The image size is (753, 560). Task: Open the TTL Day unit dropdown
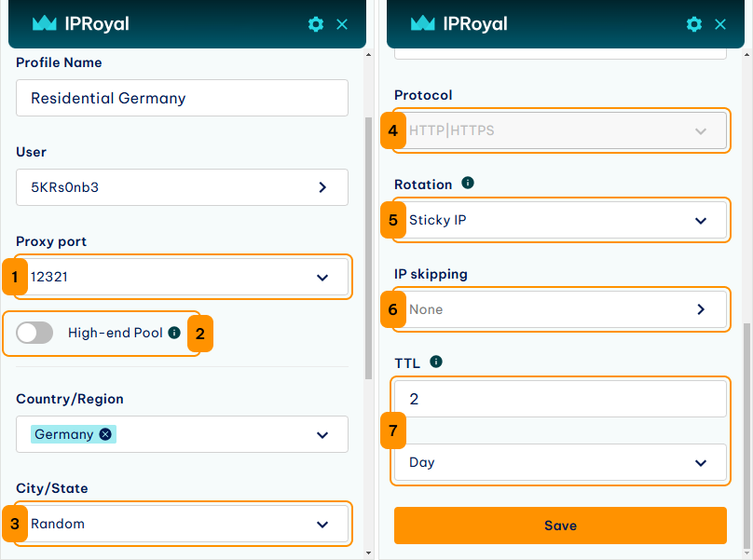coord(560,462)
